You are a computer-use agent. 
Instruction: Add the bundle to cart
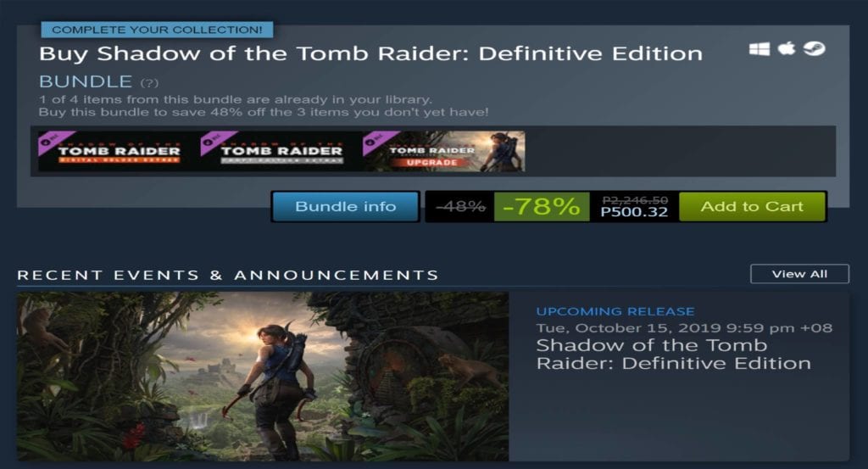pyautogui.click(x=752, y=207)
